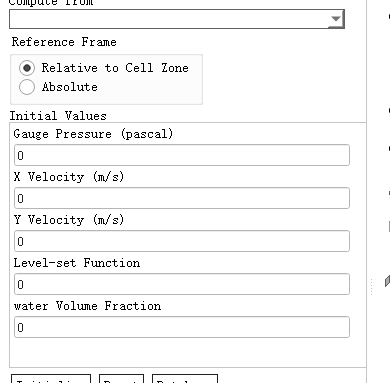Screen dimensions: 390x383
Task: Click the gray cube icon beside the splitter
Action: coord(387,282)
